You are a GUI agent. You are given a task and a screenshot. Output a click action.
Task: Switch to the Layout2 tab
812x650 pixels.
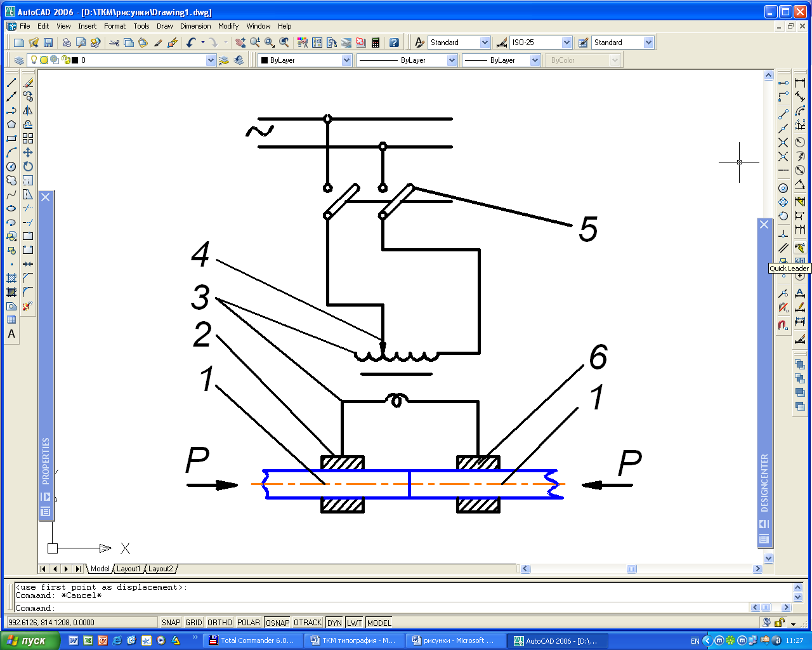tap(160, 569)
